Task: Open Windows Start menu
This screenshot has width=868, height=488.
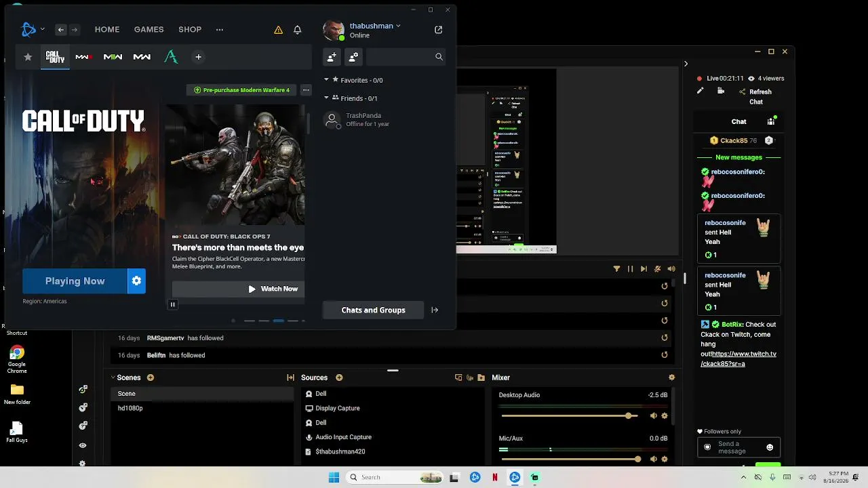Action: pos(334,477)
